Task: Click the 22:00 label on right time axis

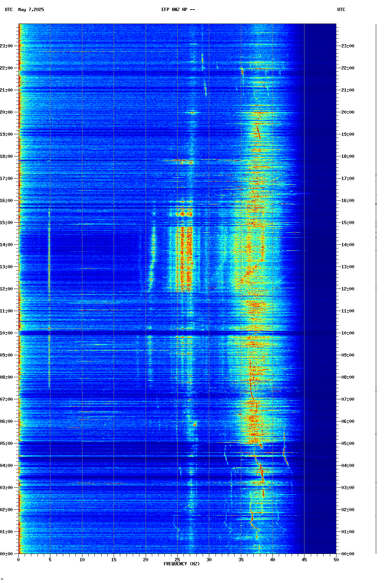Action: click(348, 68)
